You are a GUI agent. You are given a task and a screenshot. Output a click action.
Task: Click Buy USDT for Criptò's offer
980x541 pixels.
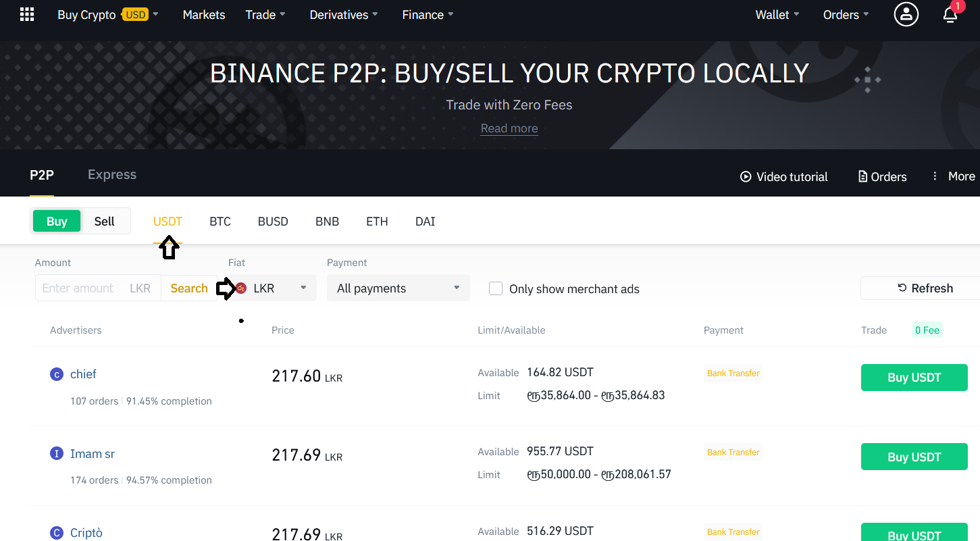click(914, 533)
